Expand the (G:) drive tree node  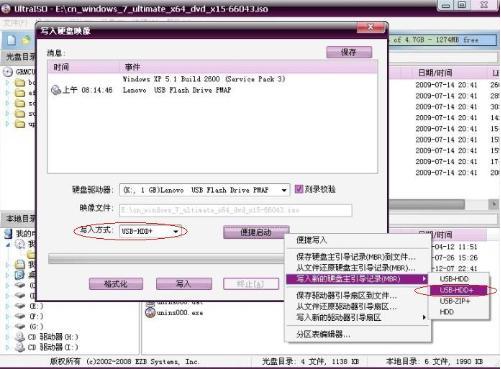click(x=8, y=326)
